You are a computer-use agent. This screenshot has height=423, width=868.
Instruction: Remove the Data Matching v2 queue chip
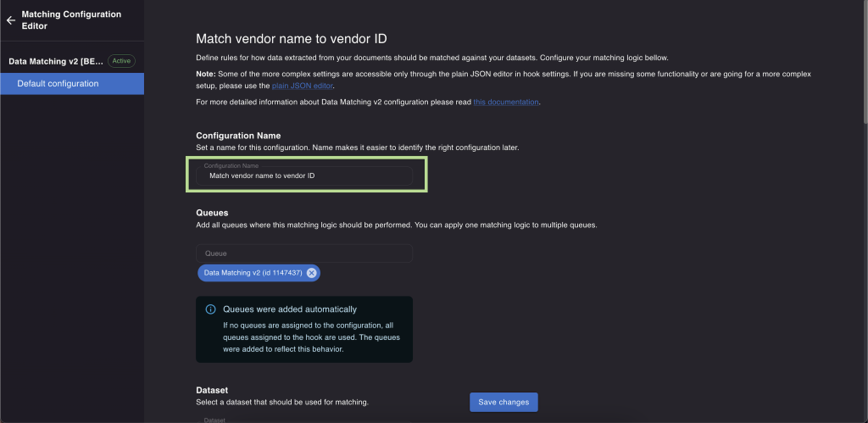pos(312,272)
